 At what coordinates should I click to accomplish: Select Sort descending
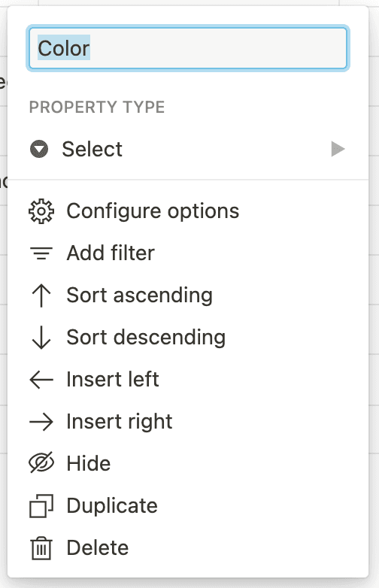pos(188,338)
